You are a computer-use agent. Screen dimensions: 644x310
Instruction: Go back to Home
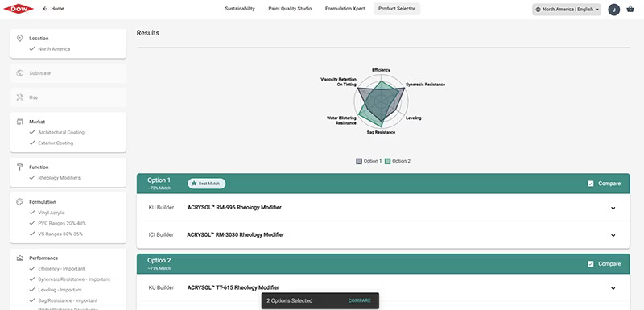pos(53,9)
